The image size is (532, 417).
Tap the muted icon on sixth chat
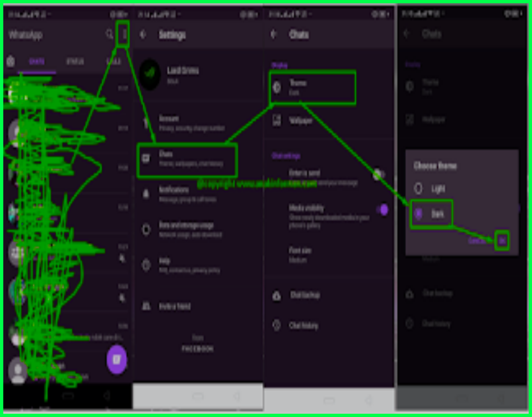click(x=122, y=298)
